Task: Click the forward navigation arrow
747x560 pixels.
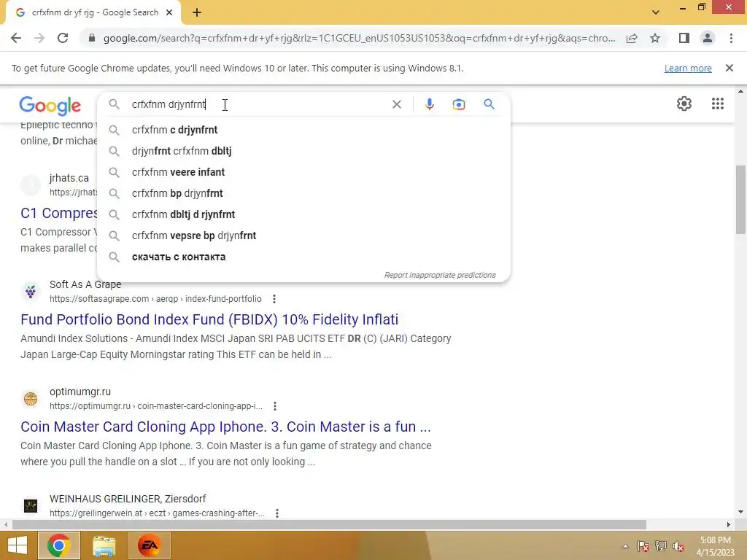Action: click(x=39, y=38)
